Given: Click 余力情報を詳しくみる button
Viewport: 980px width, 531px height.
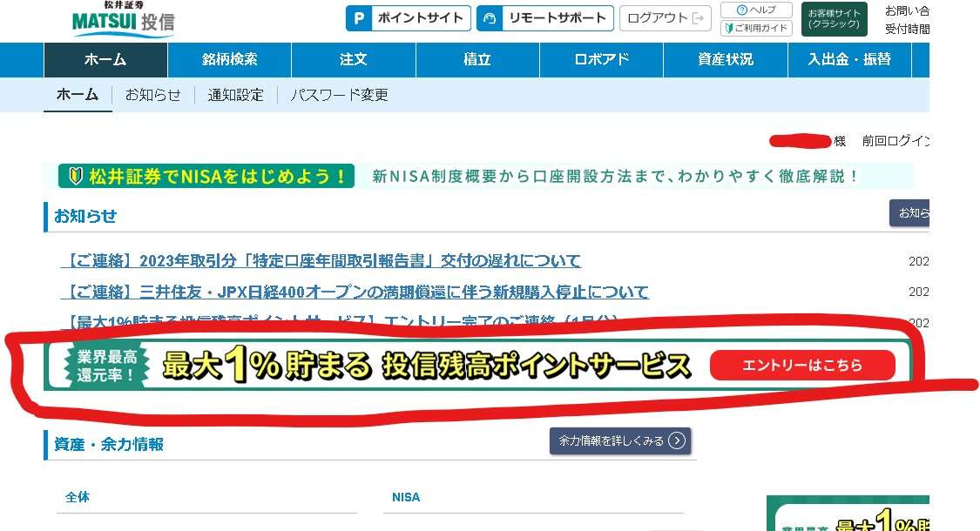Looking at the screenshot, I should point(620,440).
